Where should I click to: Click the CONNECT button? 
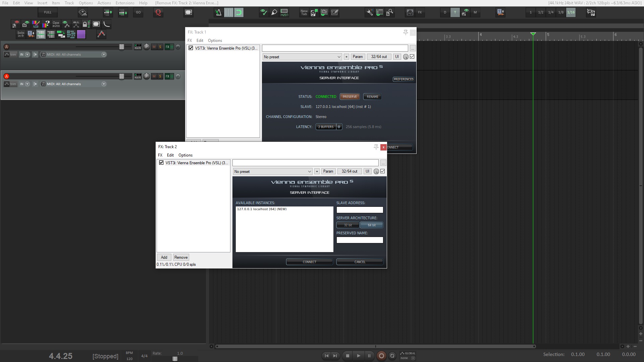pyautogui.click(x=309, y=262)
